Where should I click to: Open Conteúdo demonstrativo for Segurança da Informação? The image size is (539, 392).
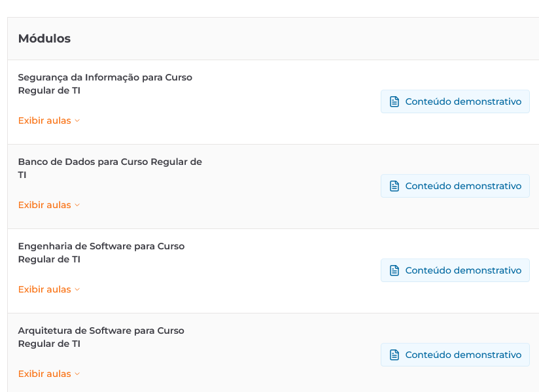point(455,101)
